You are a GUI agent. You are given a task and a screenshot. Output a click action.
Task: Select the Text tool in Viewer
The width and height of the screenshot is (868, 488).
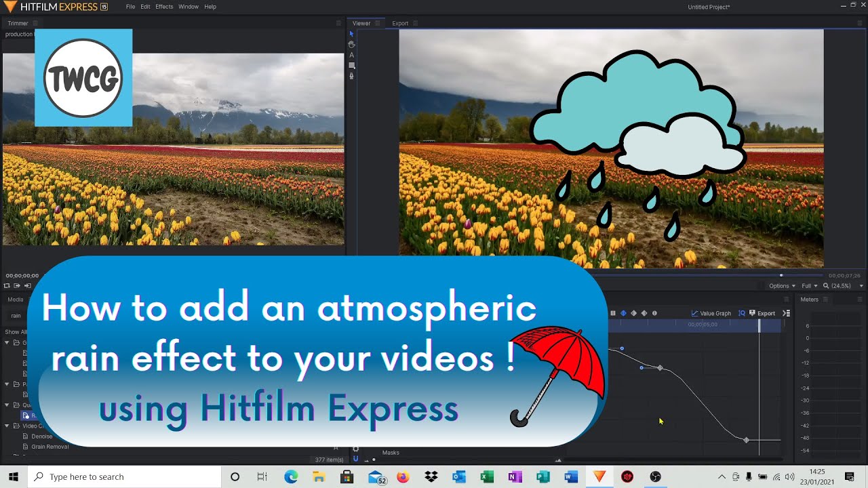351,55
